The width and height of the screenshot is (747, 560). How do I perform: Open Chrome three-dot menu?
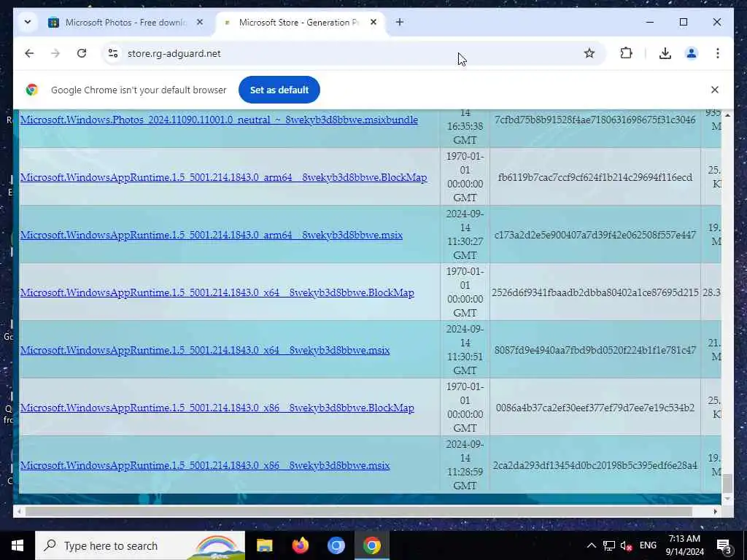click(718, 53)
